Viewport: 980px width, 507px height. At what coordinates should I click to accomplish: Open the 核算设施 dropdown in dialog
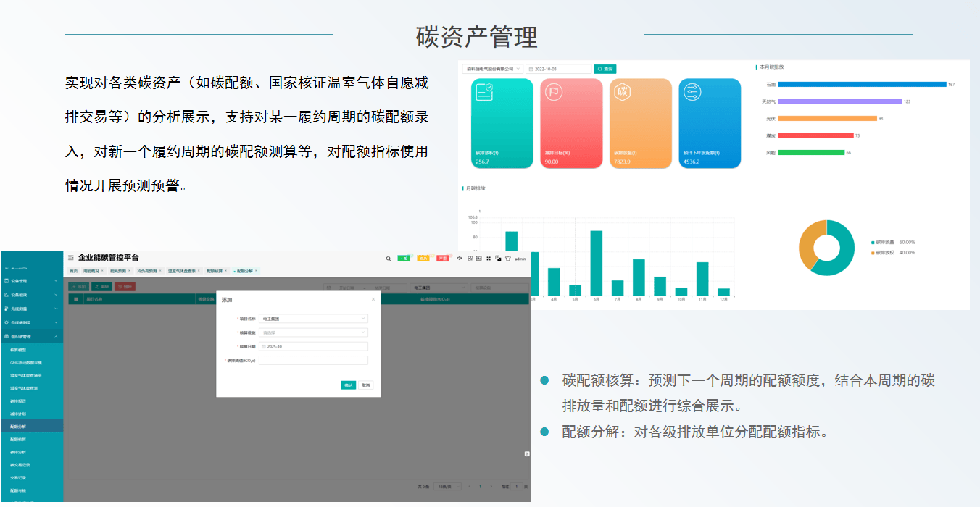(313, 332)
